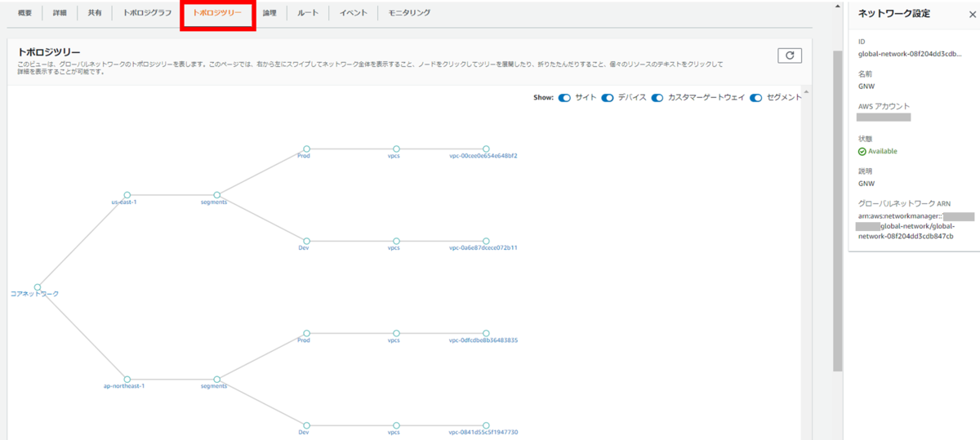Refresh the topology tree view
The width and height of the screenshot is (980, 440).
[790, 56]
